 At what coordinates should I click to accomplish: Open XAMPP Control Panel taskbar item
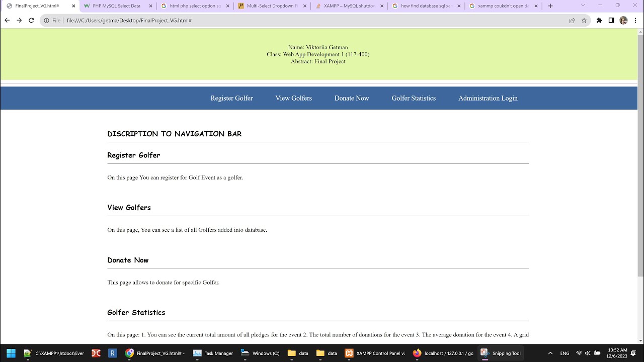[375, 353]
